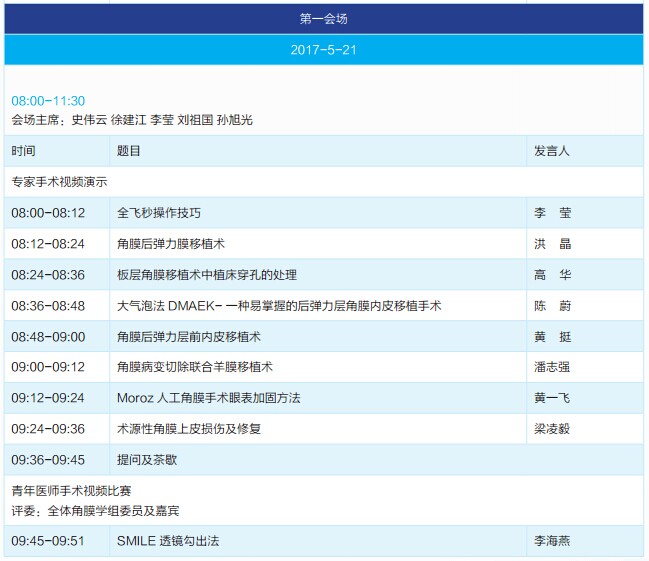Click speaker name 潘志强
649x561 pixels.
552,367
